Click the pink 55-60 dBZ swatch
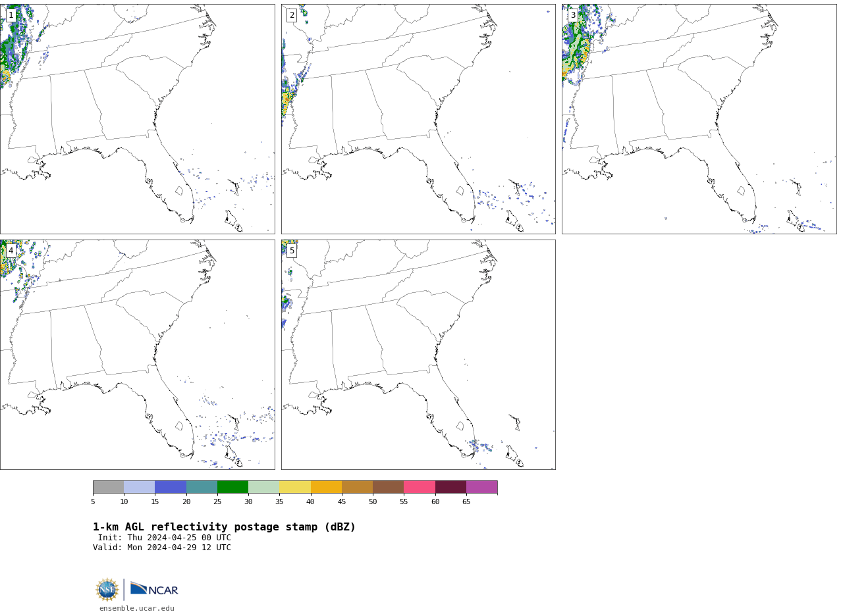 click(420, 487)
